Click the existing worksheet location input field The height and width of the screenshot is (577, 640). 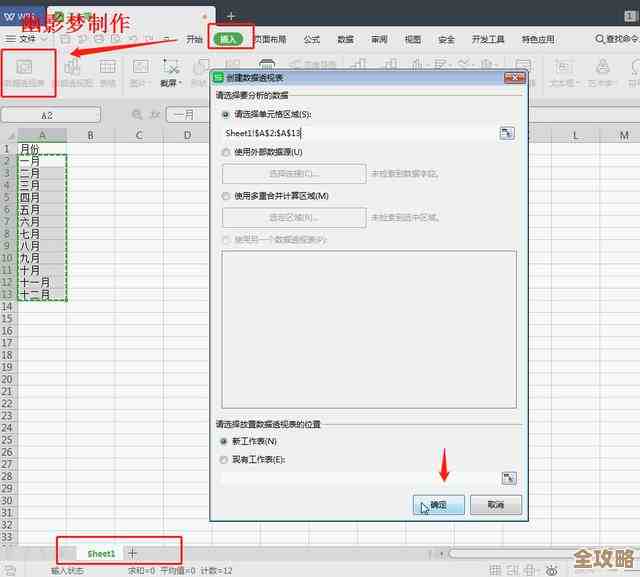(359, 478)
